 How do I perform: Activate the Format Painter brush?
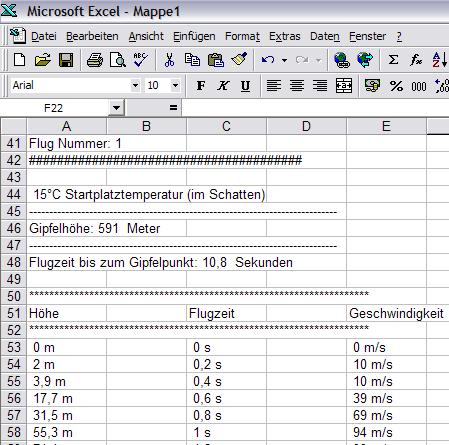(x=239, y=60)
